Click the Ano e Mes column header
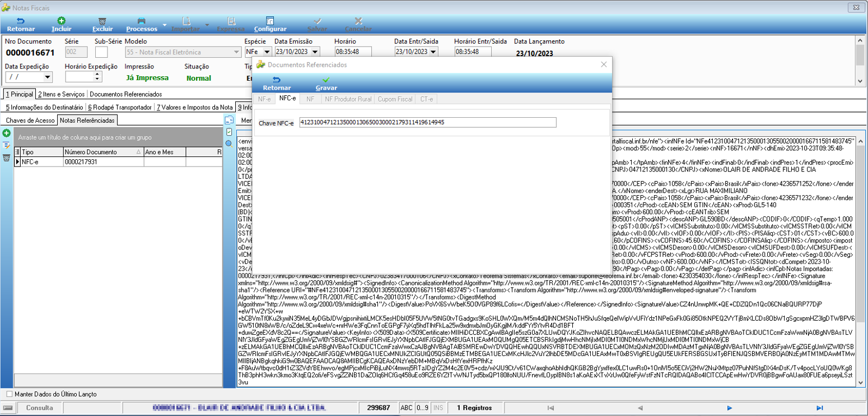Viewport: 868px width, 416px height. click(164, 152)
